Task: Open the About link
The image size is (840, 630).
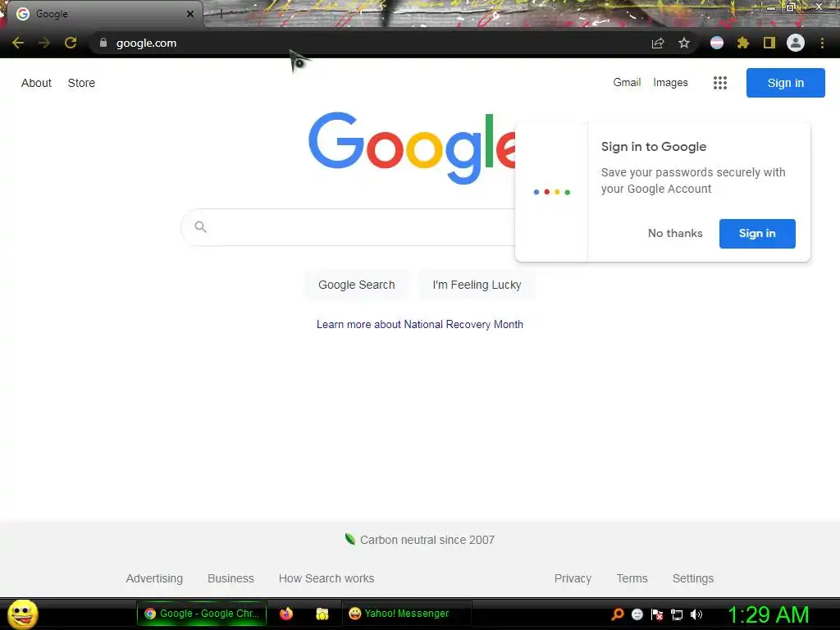Action: 36,83
